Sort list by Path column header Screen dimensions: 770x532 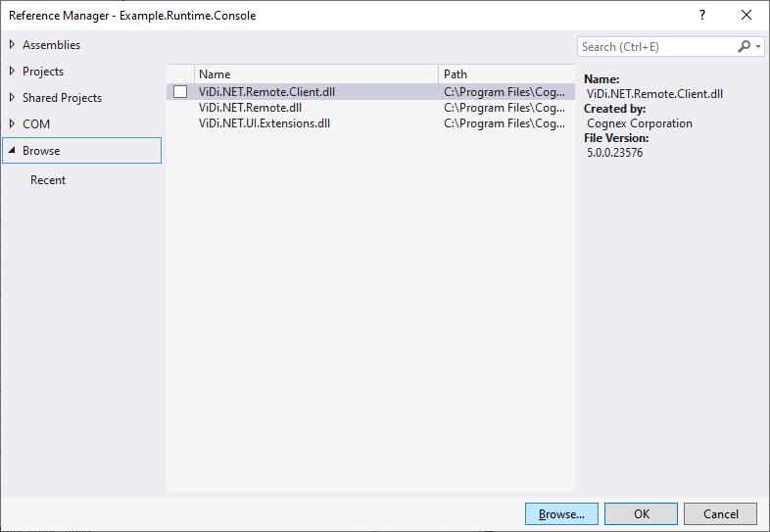[504, 73]
